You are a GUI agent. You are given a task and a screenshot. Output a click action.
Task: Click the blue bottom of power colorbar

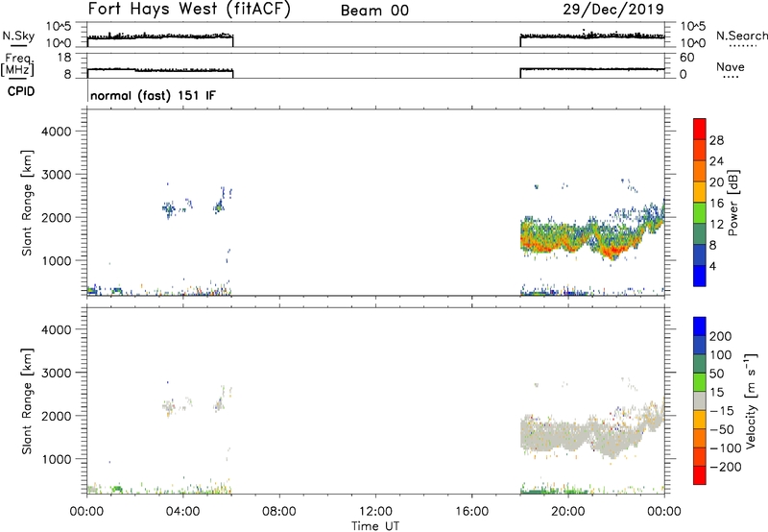point(700,276)
